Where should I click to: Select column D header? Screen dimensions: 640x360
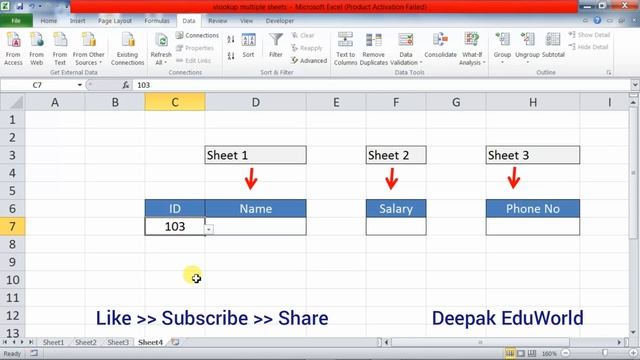pyautogui.click(x=256, y=102)
